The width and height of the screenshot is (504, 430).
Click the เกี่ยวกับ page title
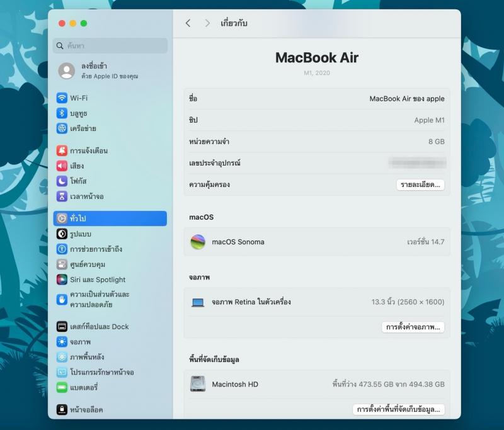[234, 23]
